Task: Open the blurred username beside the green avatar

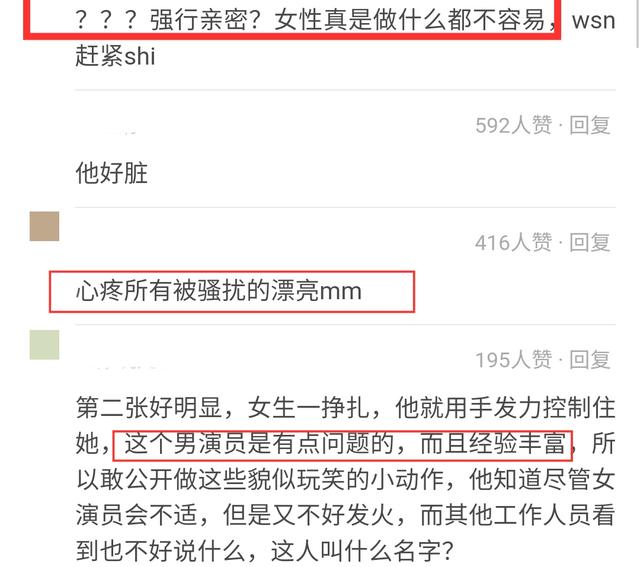Action: (127, 367)
